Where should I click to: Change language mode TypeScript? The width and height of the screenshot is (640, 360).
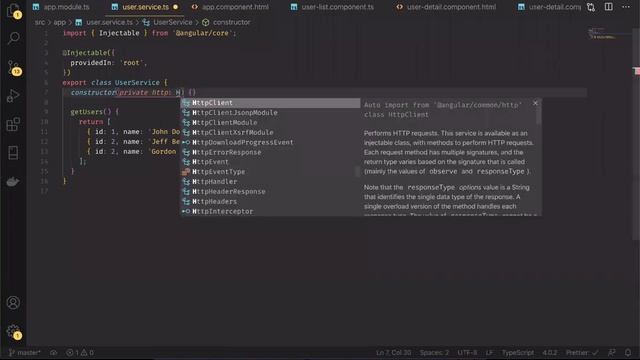pos(518,353)
